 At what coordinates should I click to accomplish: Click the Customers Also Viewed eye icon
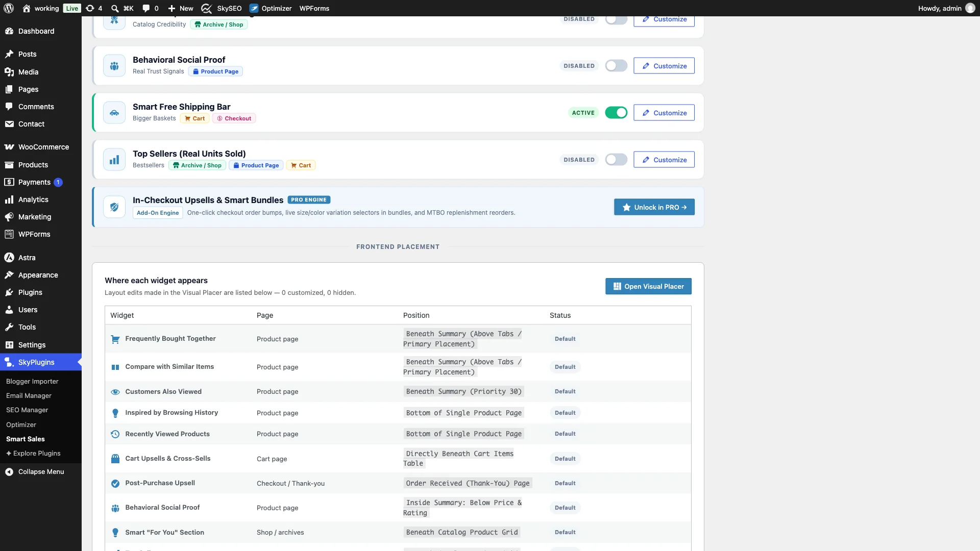click(115, 392)
